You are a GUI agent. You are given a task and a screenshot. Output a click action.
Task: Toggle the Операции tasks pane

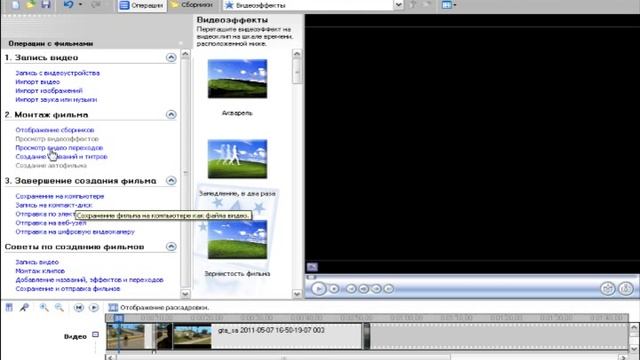(x=142, y=5)
